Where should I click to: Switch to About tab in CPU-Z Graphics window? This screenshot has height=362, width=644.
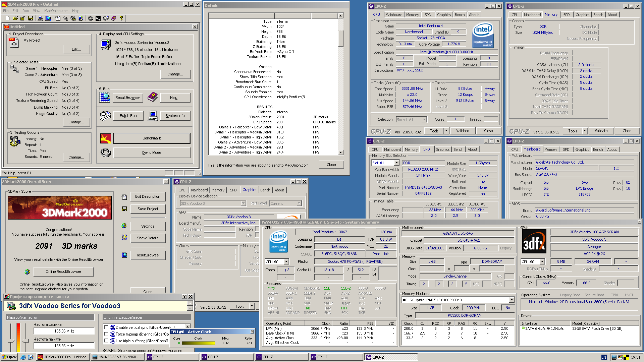point(279,190)
